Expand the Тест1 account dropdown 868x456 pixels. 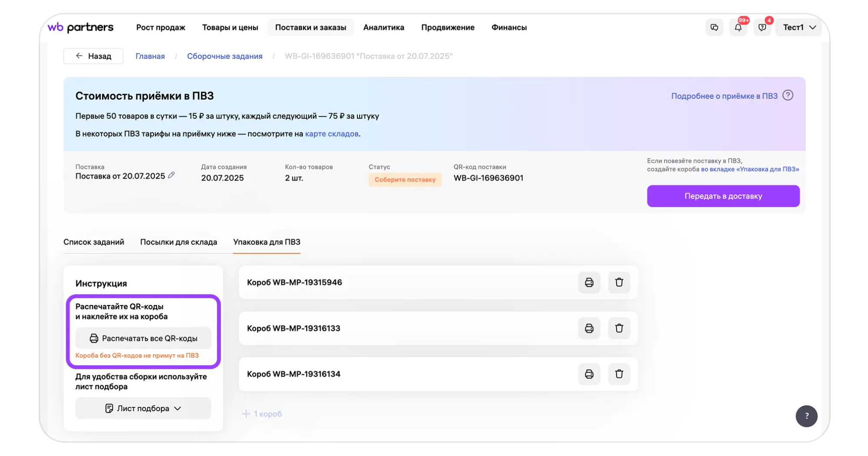[799, 28]
